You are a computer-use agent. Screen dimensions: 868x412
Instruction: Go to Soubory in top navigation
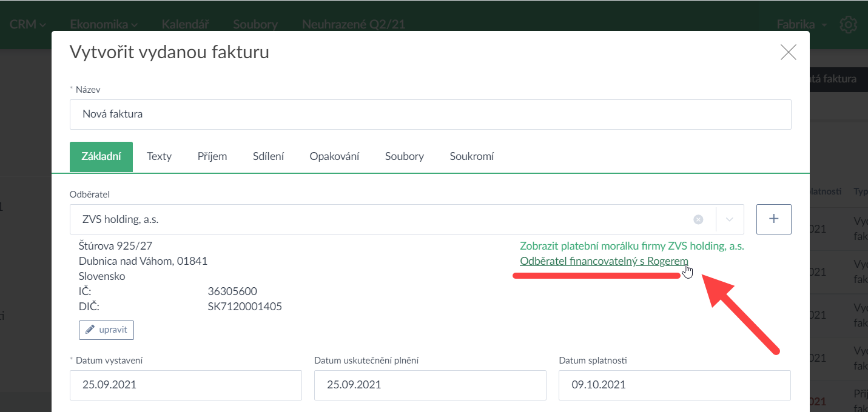tap(255, 25)
